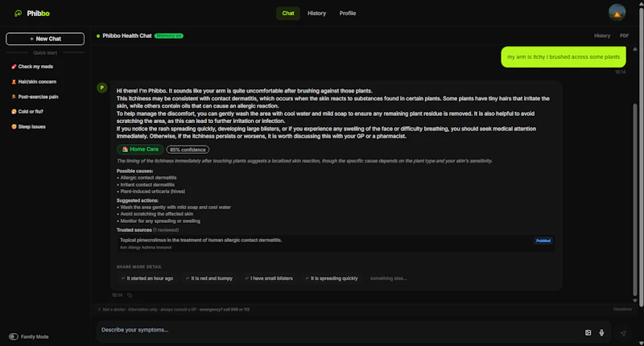Pick the Post-exercise pain quick start

[35, 97]
